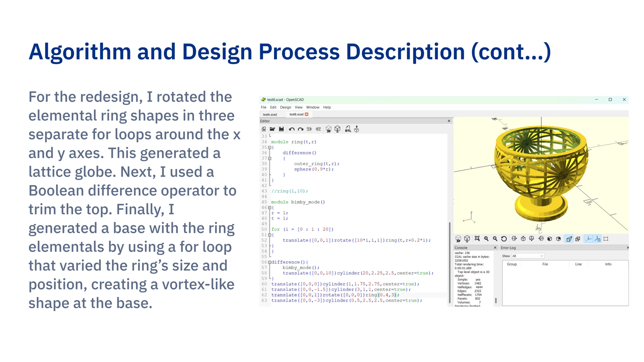Click the Export as STL icon
644x362 pixels.
tap(348, 129)
